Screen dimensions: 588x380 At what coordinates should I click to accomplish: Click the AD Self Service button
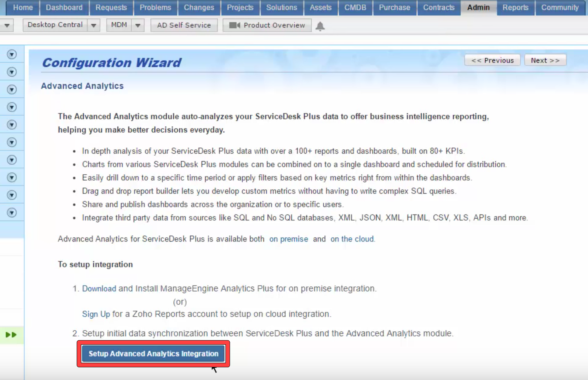pos(184,25)
